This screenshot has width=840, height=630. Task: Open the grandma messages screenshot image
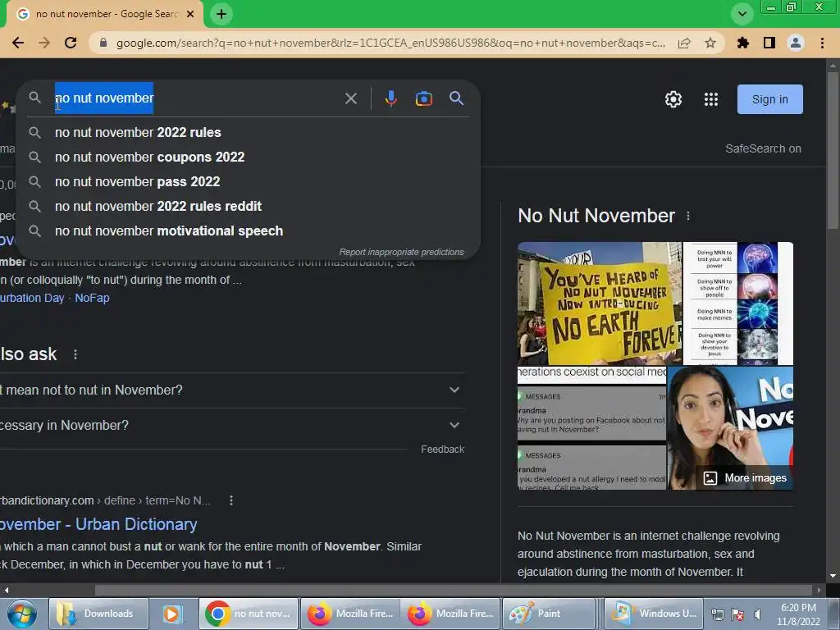[x=592, y=428]
